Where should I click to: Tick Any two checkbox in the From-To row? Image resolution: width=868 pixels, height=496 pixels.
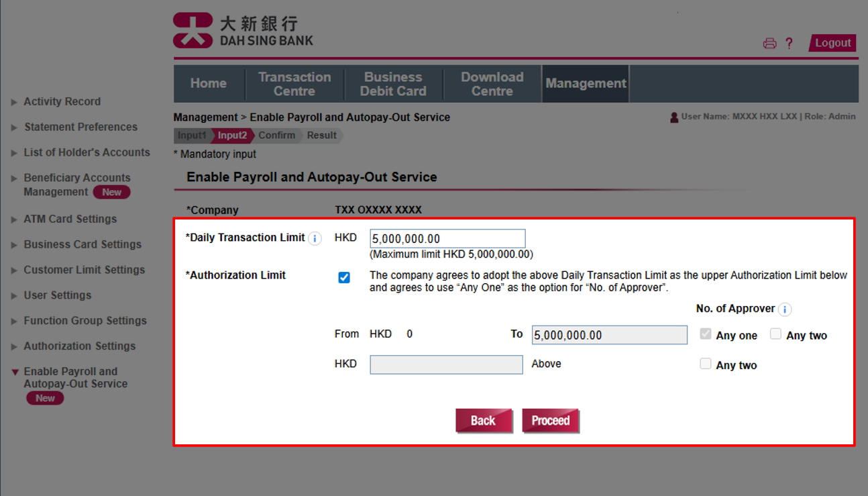pos(775,334)
